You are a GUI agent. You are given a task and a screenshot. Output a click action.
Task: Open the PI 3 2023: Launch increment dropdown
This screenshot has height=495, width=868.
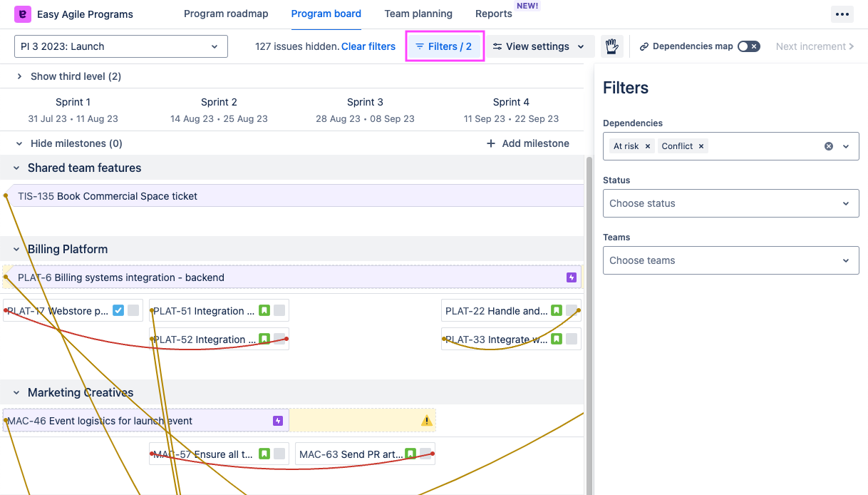pos(121,46)
